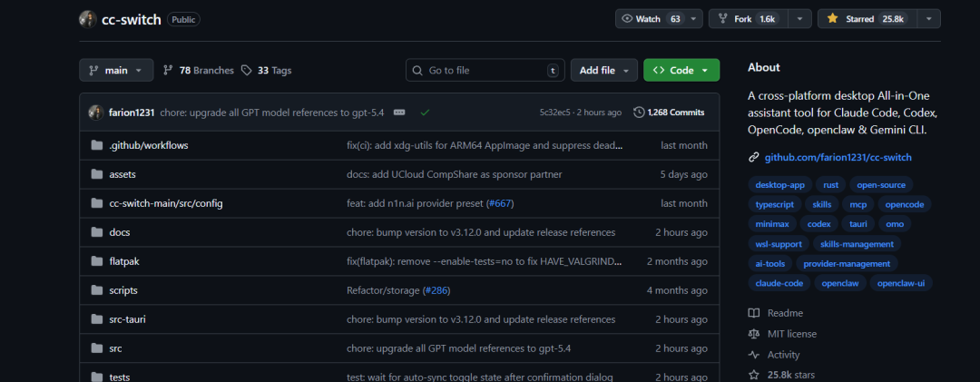Open the 78 Branches link
980x382 pixels.
click(x=198, y=70)
